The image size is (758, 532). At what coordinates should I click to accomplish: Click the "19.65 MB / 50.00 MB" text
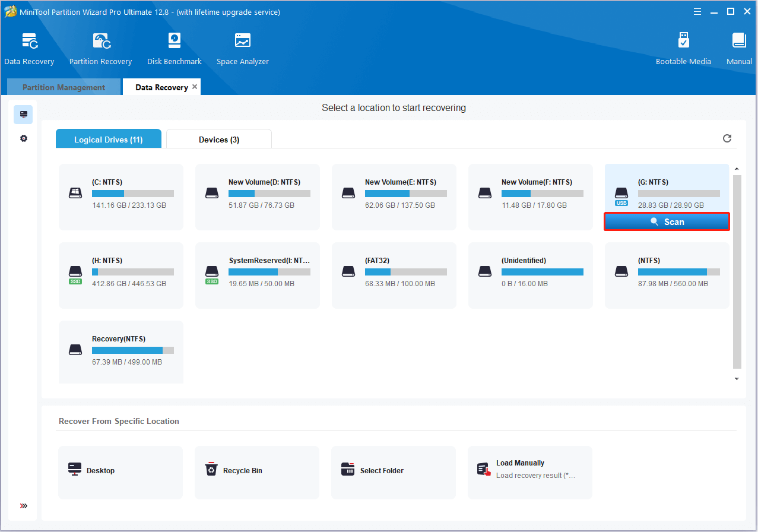261,284
